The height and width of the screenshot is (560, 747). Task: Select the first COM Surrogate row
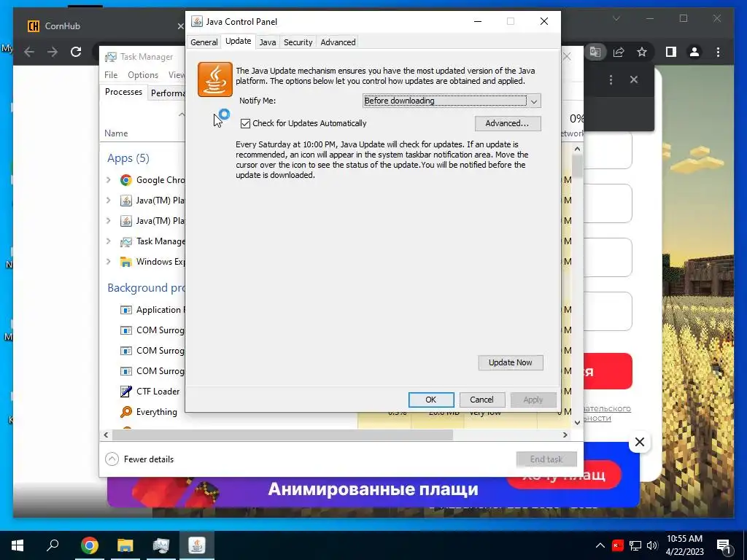(152, 330)
